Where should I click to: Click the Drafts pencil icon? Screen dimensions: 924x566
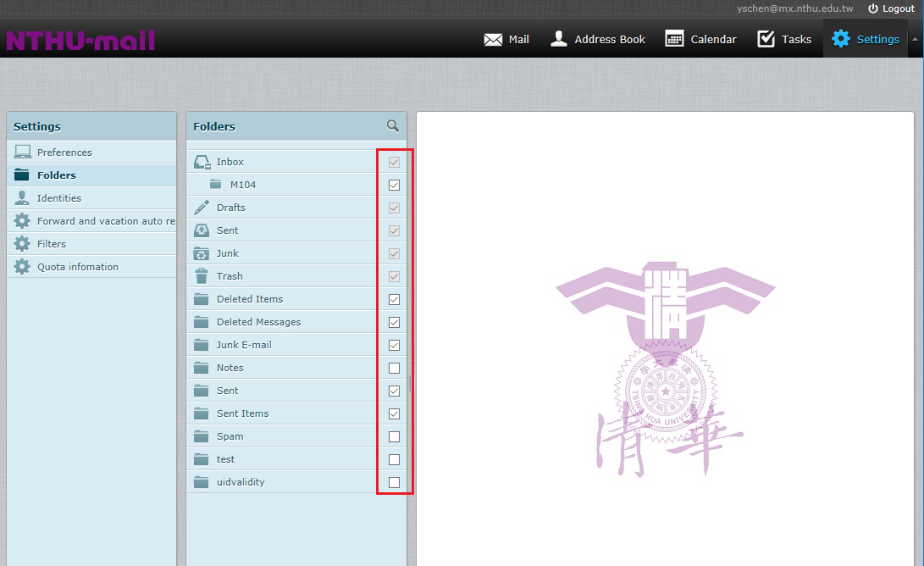coord(202,208)
